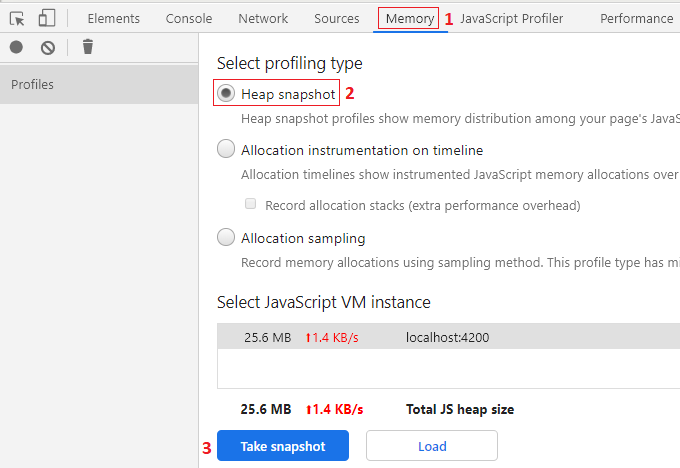The image size is (680, 468).
Task: Open the Elements tab
Action: click(x=114, y=19)
